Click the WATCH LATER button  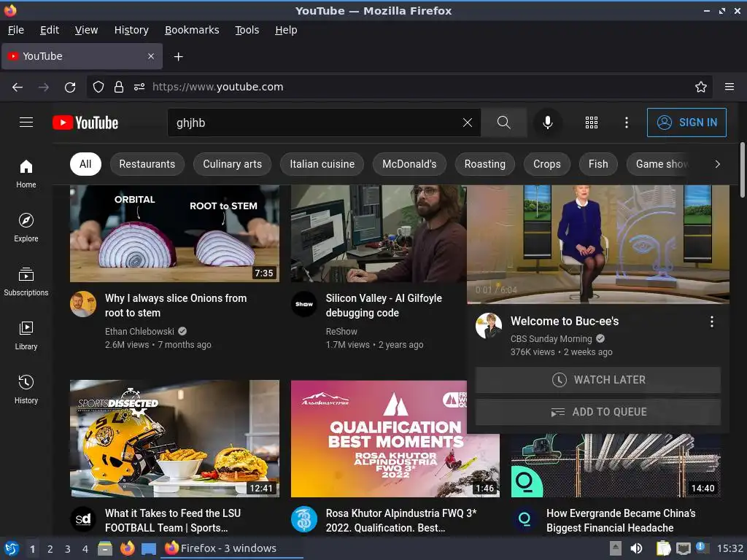click(x=598, y=379)
